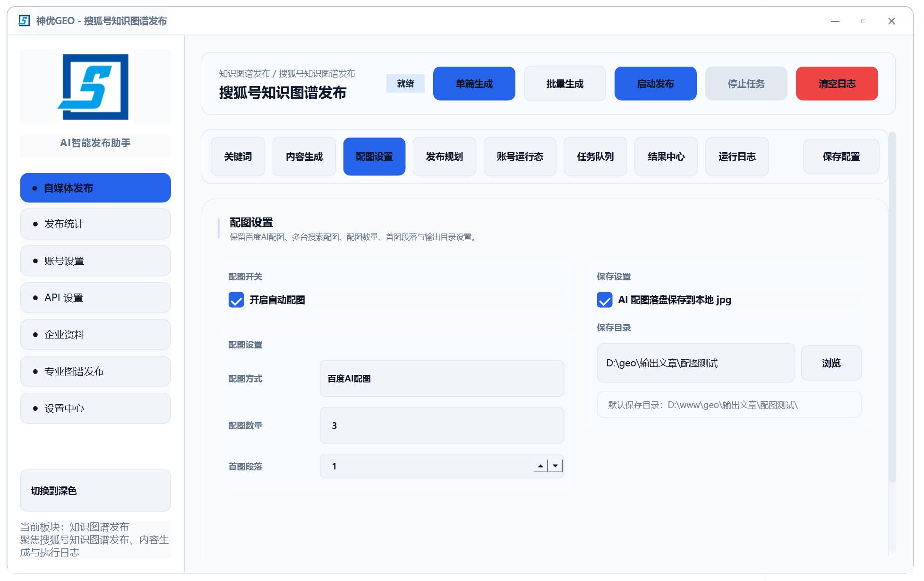The height and width of the screenshot is (581, 924).
Task: Click the 神优GEO app icon in title bar
Action: (x=24, y=21)
